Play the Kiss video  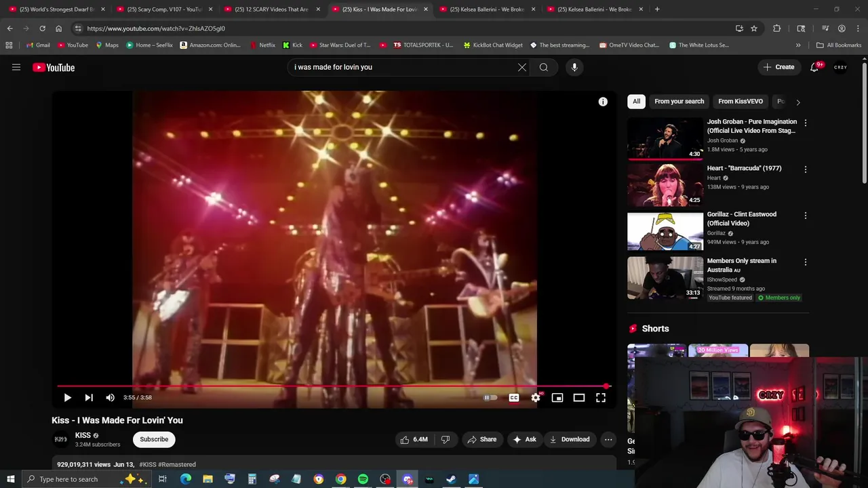[x=67, y=398]
